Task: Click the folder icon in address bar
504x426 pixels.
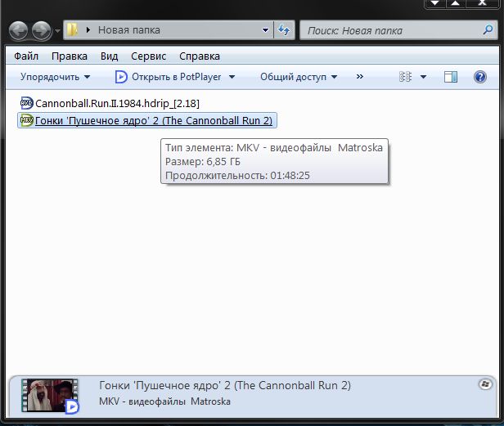Action: coord(72,30)
